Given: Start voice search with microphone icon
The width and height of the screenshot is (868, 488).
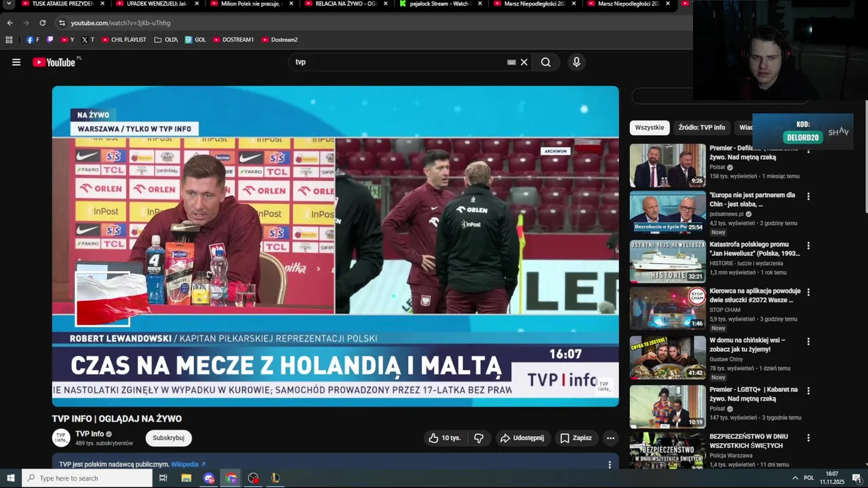Looking at the screenshot, I should click(576, 62).
